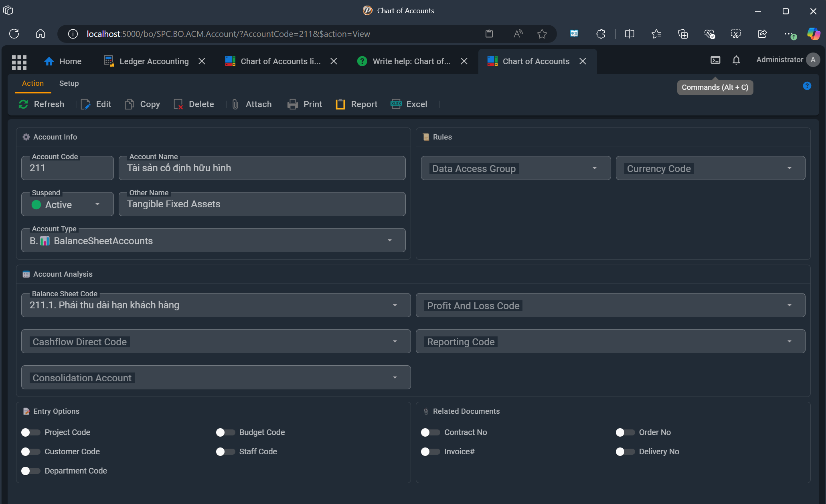Enable the Customer Code toggle

pyautogui.click(x=31, y=451)
